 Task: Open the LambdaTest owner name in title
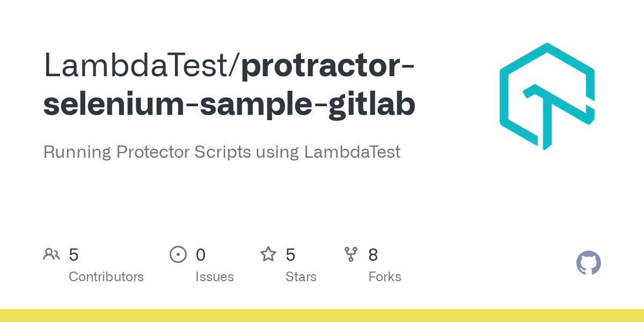click(x=137, y=65)
